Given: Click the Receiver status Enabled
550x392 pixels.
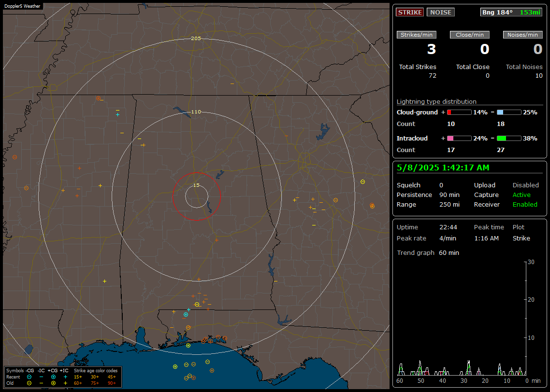Looking at the screenshot, I should [525, 205].
